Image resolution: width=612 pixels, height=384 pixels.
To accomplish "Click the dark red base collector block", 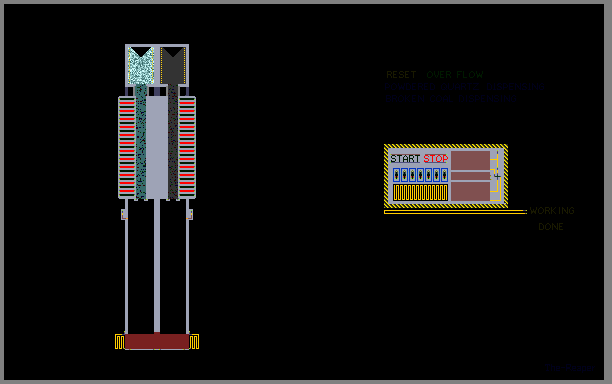I will click(157, 341).
